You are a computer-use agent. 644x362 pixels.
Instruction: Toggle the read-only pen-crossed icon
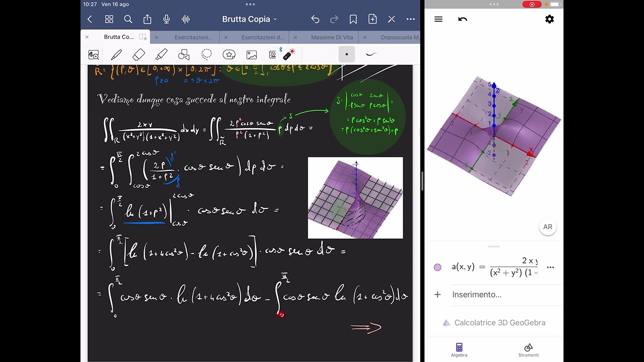(x=391, y=19)
